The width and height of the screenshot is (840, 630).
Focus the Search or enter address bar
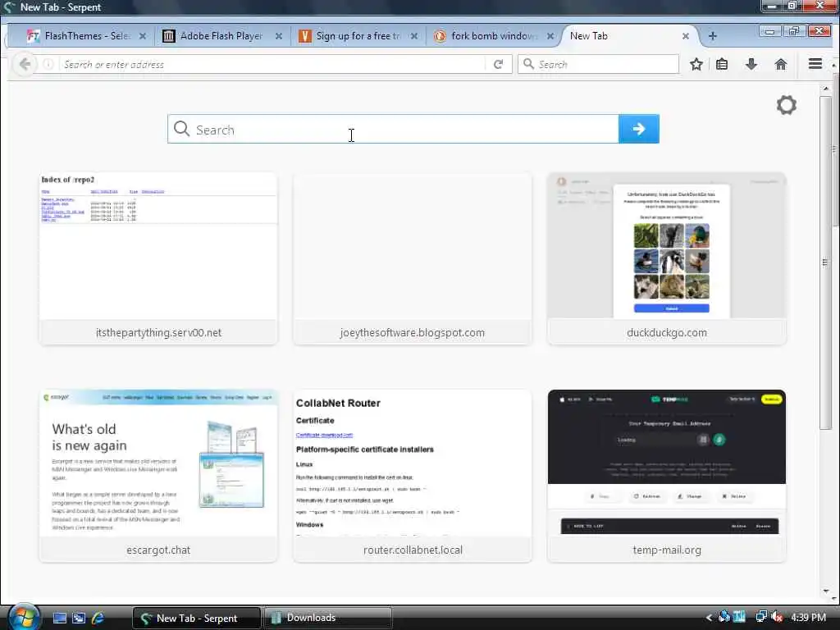272,64
